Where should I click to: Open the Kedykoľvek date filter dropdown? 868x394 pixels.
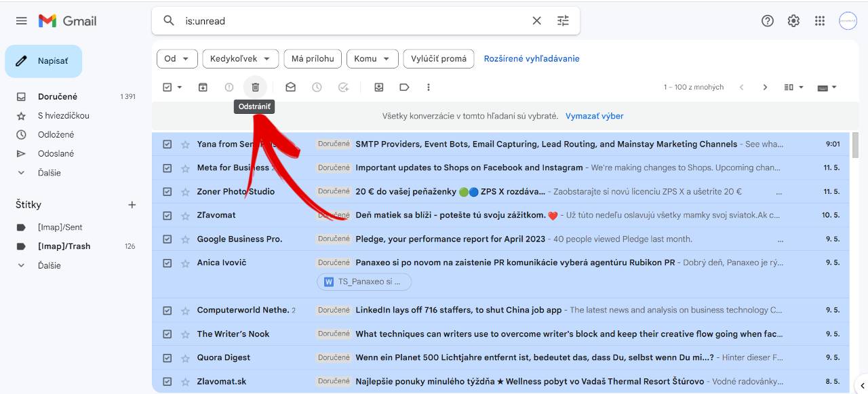(241, 59)
